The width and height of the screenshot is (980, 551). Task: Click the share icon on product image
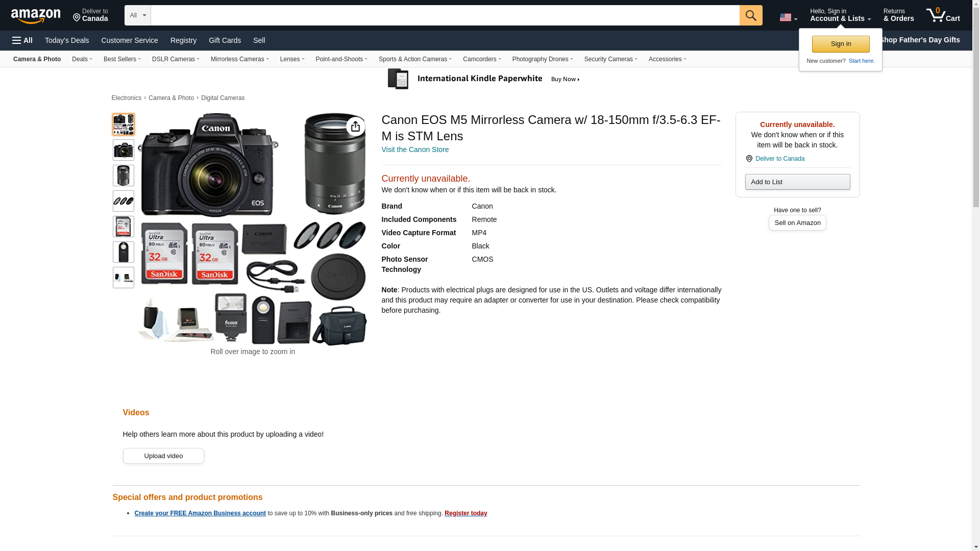pyautogui.click(x=355, y=127)
